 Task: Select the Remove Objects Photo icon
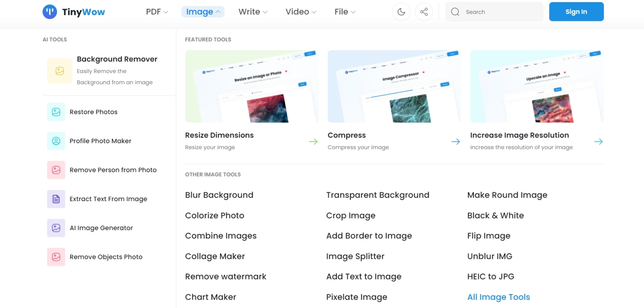pos(56,256)
